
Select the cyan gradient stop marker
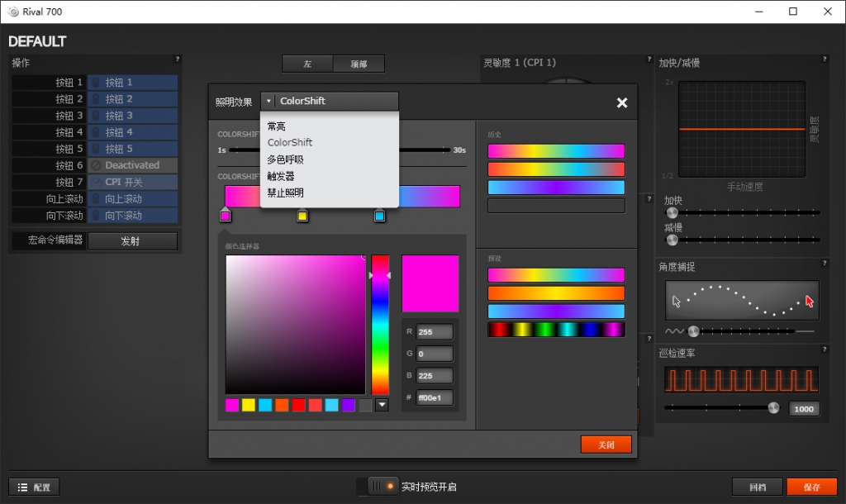[x=379, y=216]
